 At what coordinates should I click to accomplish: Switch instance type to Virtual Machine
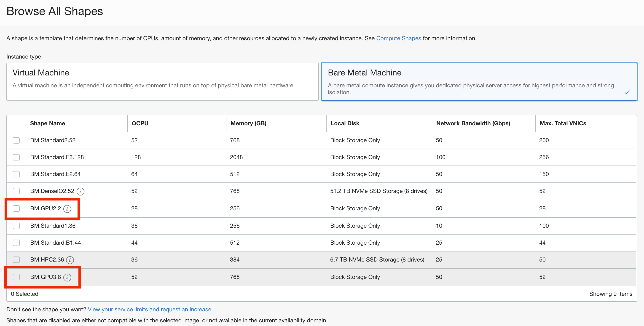[x=163, y=82]
